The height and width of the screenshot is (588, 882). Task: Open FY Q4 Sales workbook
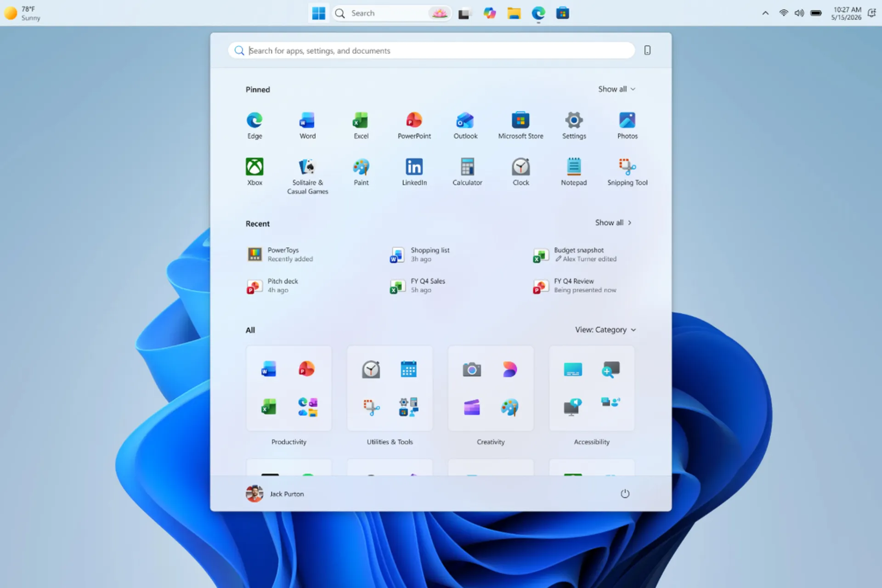(x=417, y=285)
